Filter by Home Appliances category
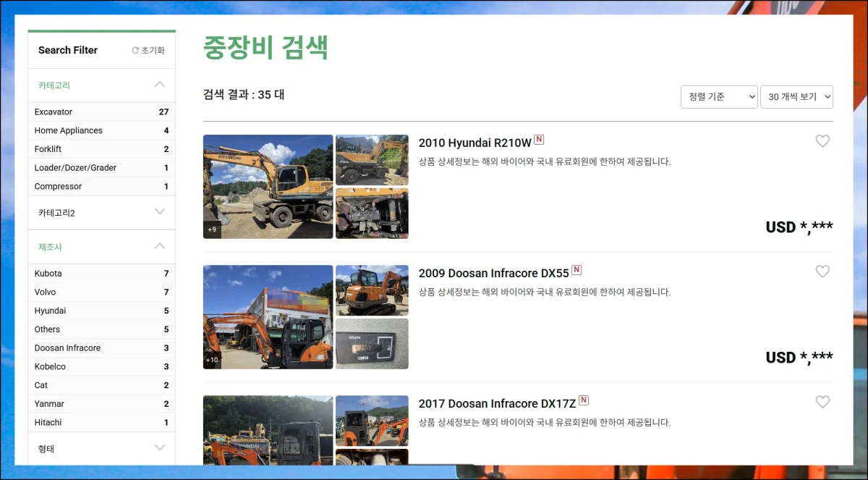The width and height of the screenshot is (868, 480). click(101, 131)
